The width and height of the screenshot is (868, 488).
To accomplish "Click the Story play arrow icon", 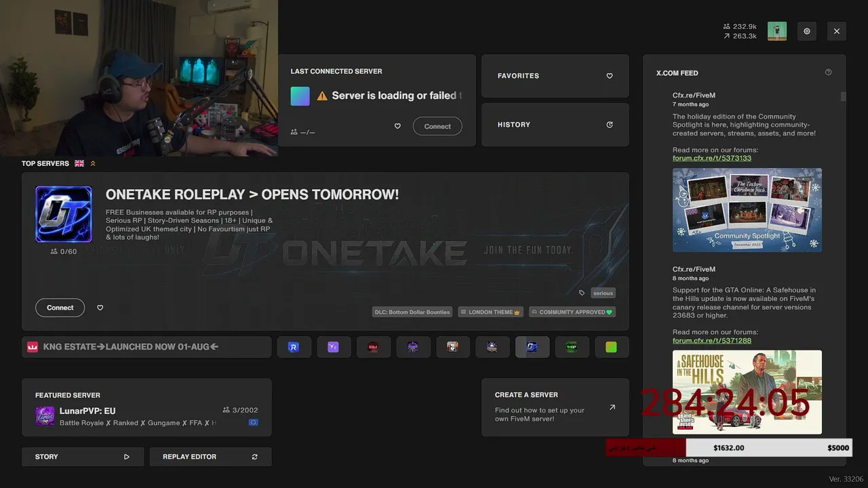I will (127, 457).
